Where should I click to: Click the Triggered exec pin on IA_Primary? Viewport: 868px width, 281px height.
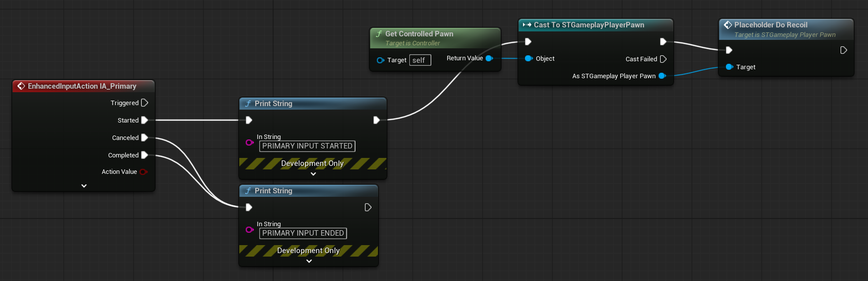pyautogui.click(x=145, y=103)
